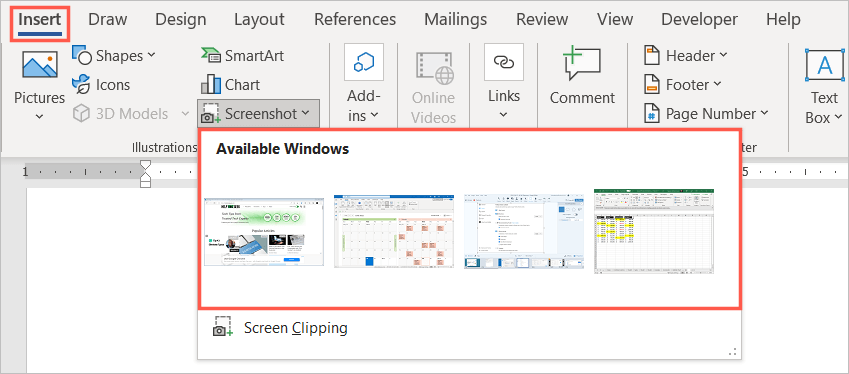The height and width of the screenshot is (374, 849).
Task: Add a new Comment
Action: click(582, 76)
